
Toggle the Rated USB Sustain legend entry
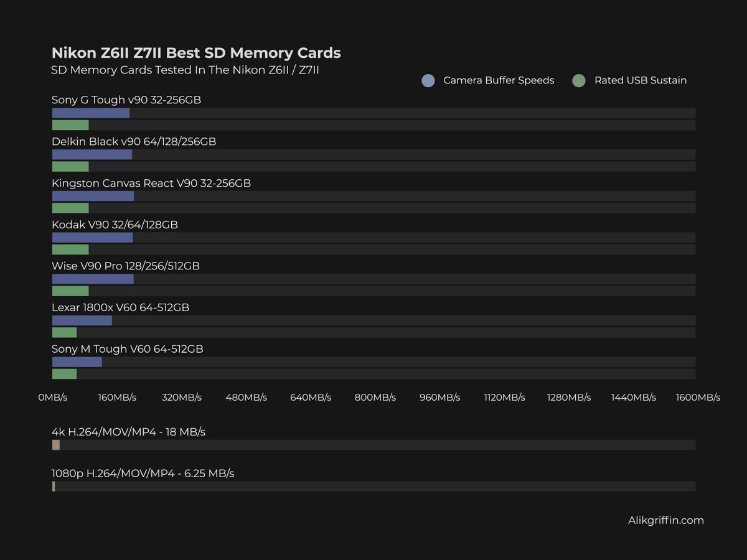coord(641,80)
